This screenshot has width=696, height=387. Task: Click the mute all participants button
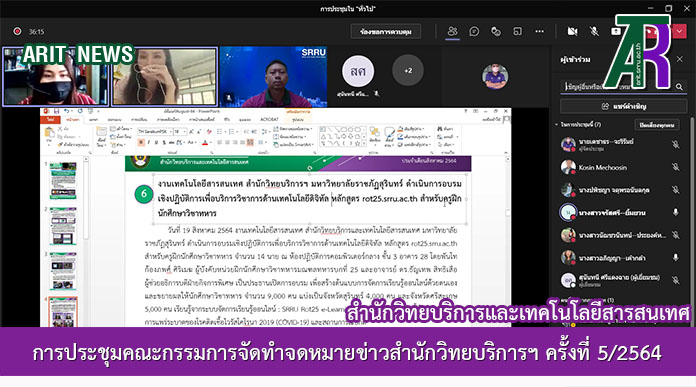pyautogui.click(x=657, y=125)
